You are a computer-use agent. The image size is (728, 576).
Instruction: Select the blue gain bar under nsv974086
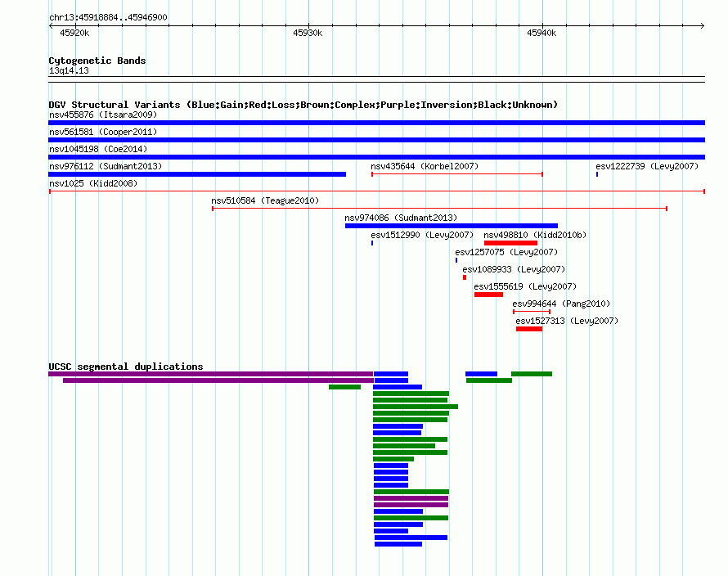452,226
